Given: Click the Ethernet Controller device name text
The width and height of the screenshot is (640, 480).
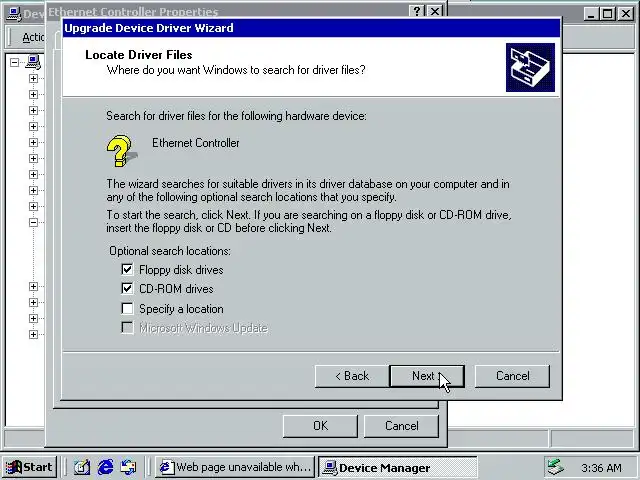Looking at the screenshot, I should click(196, 143).
